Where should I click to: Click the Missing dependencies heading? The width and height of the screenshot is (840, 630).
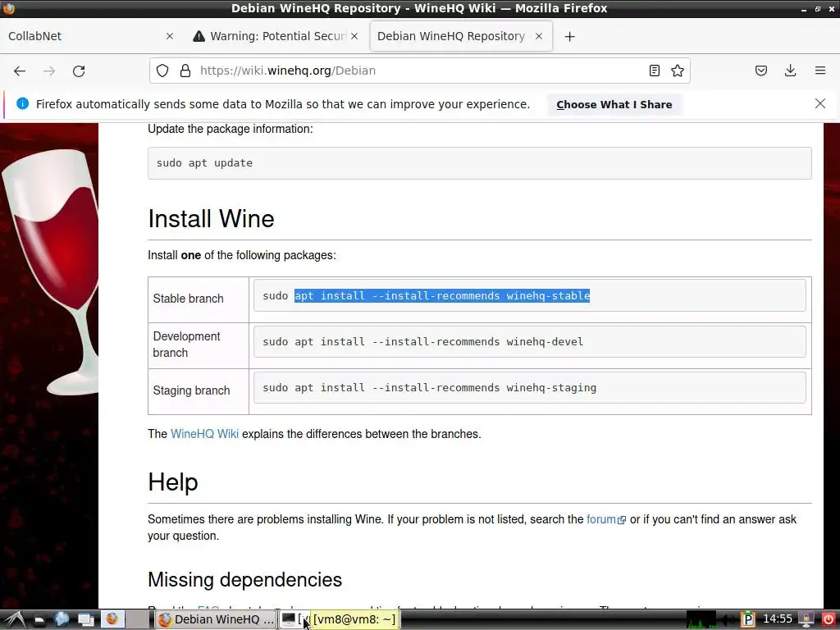click(244, 580)
